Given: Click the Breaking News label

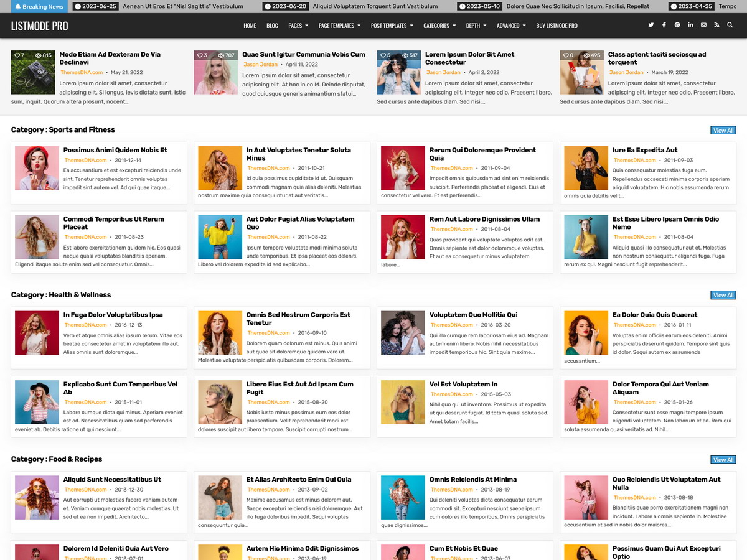Looking at the screenshot, I should click(x=39, y=7).
